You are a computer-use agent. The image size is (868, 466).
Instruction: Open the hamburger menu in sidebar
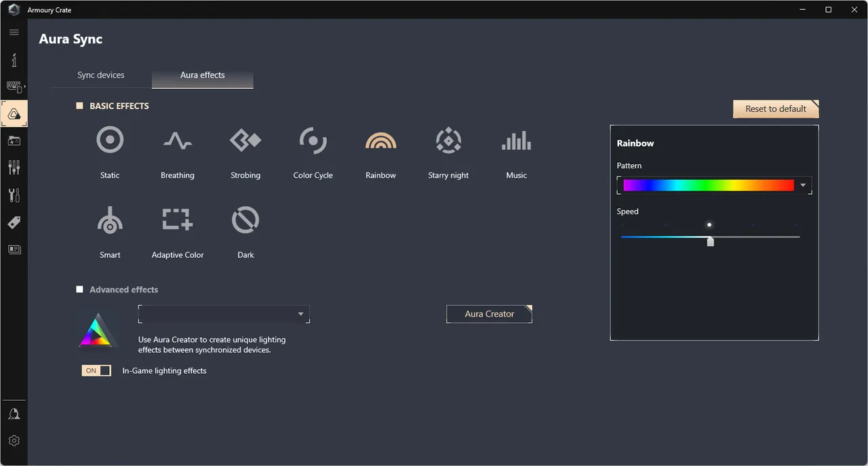pos(14,33)
